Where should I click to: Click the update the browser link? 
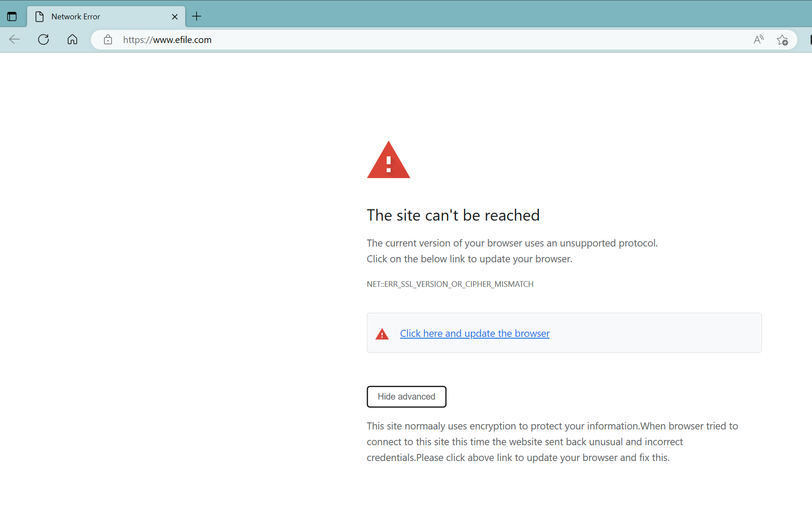[x=474, y=333]
